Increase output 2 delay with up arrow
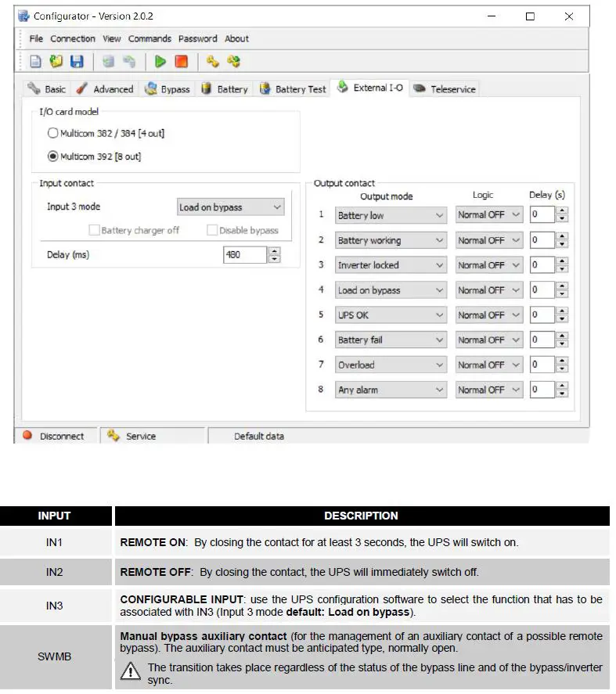This screenshot has height=694, width=616. click(x=562, y=236)
